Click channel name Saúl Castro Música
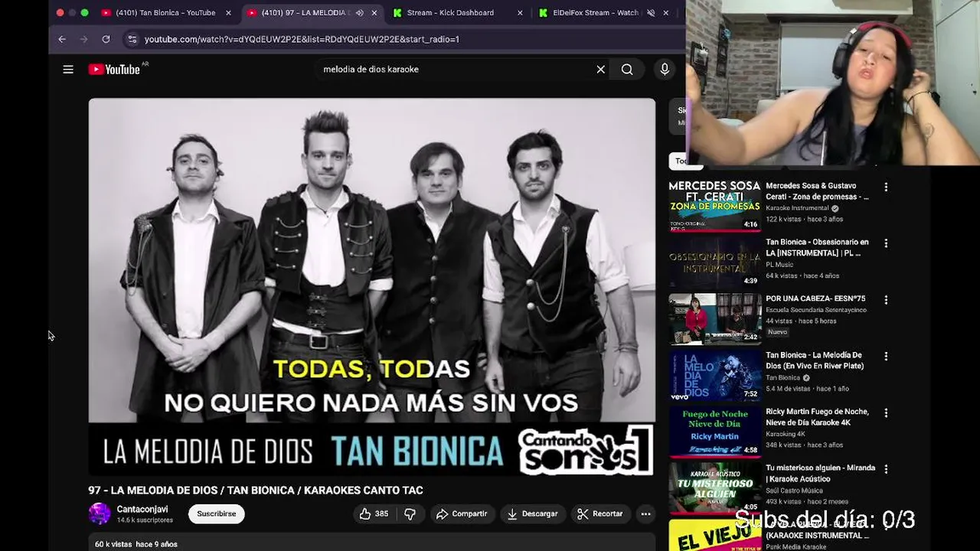Screen dimensions: 980x551 (795, 491)
